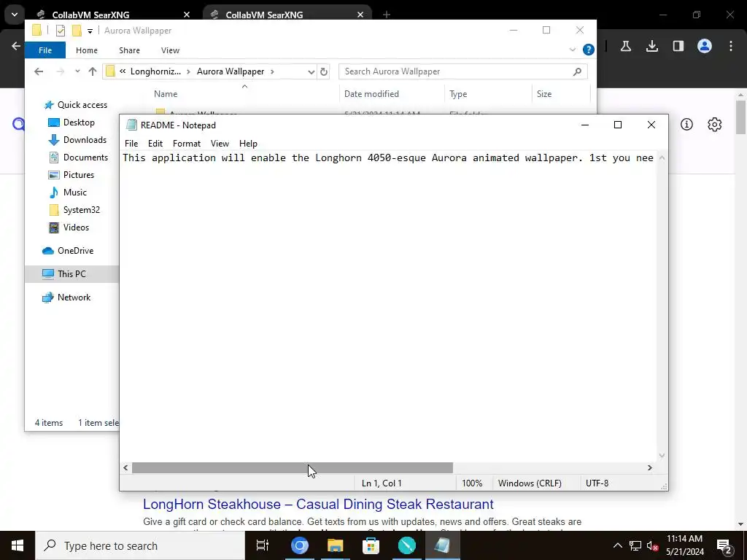
Task: Click Notepad horizontal scroll left arrow
Action: [125, 468]
